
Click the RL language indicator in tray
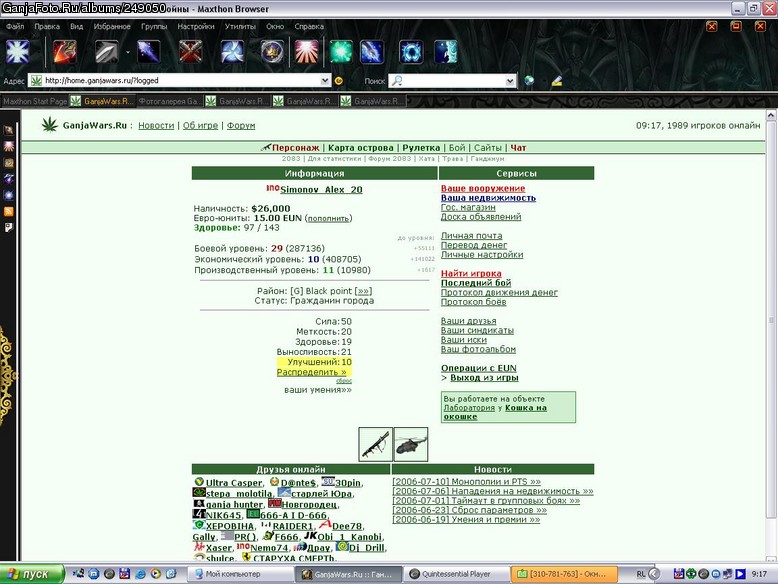[641, 574]
